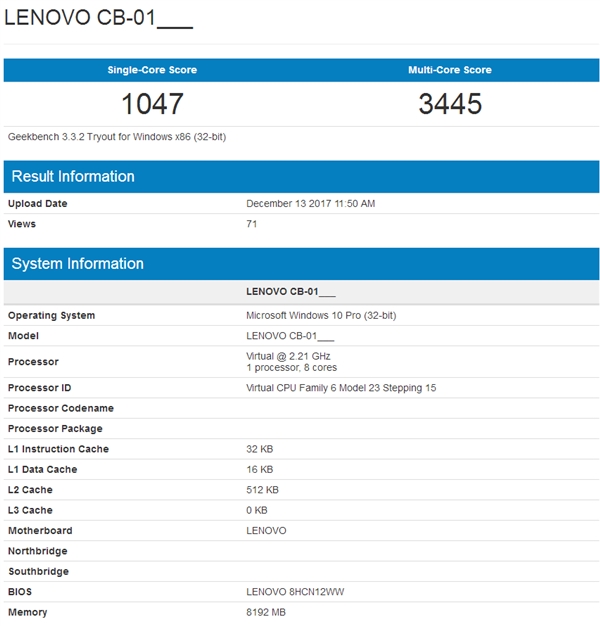
Task: Click the Operating System label
Action: pyautogui.click(x=51, y=315)
